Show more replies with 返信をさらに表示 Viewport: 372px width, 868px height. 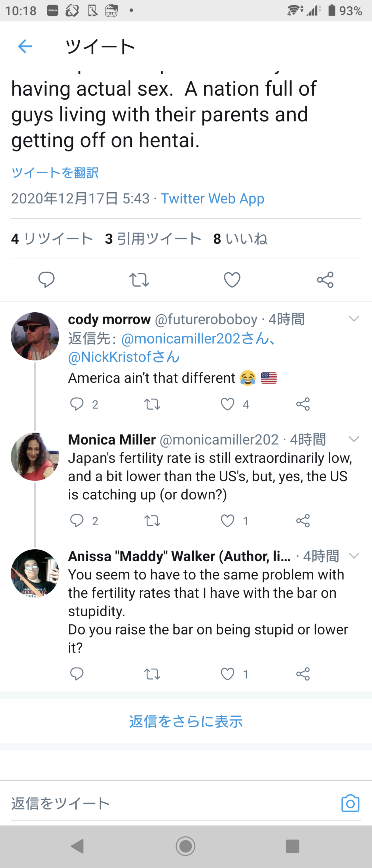point(186,722)
